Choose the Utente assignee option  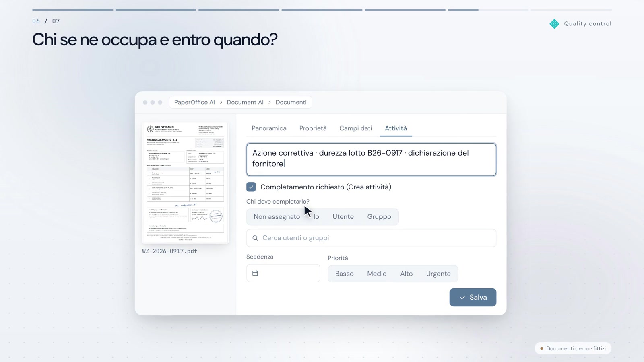(x=343, y=217)
